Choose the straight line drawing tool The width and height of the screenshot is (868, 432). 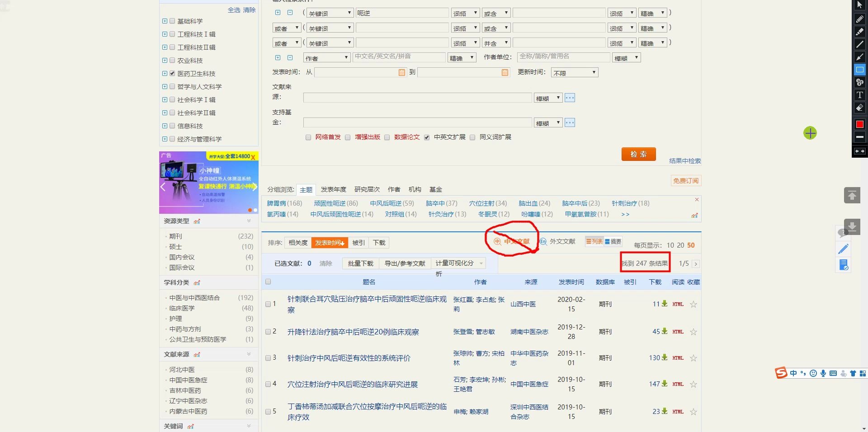[859, 45]
